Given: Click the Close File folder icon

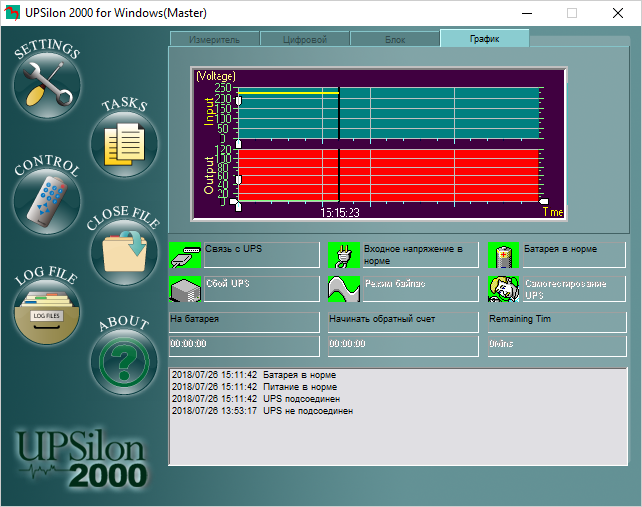Looking at the screenshot, I should click(125, 251).
